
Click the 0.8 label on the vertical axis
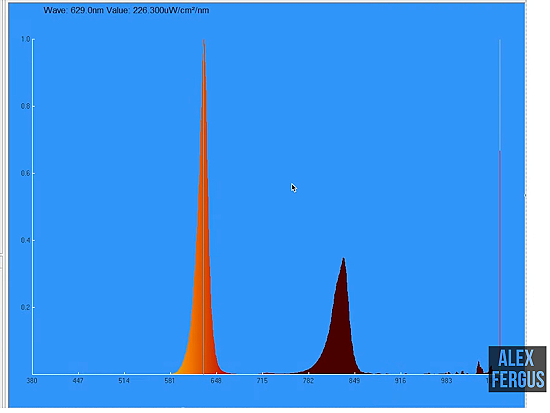click(x=26, y=106)
